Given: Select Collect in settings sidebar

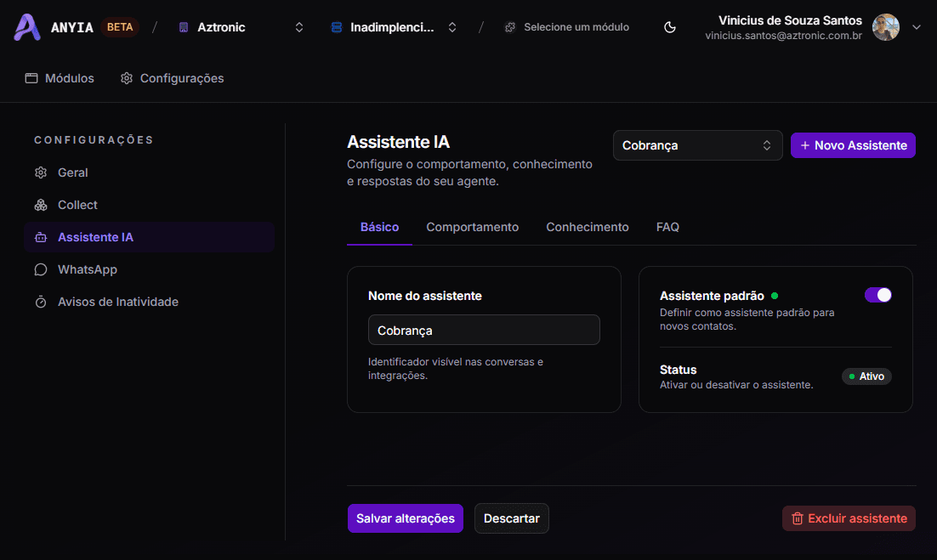Looking at the screenshot, I should (x=150, y=205).
